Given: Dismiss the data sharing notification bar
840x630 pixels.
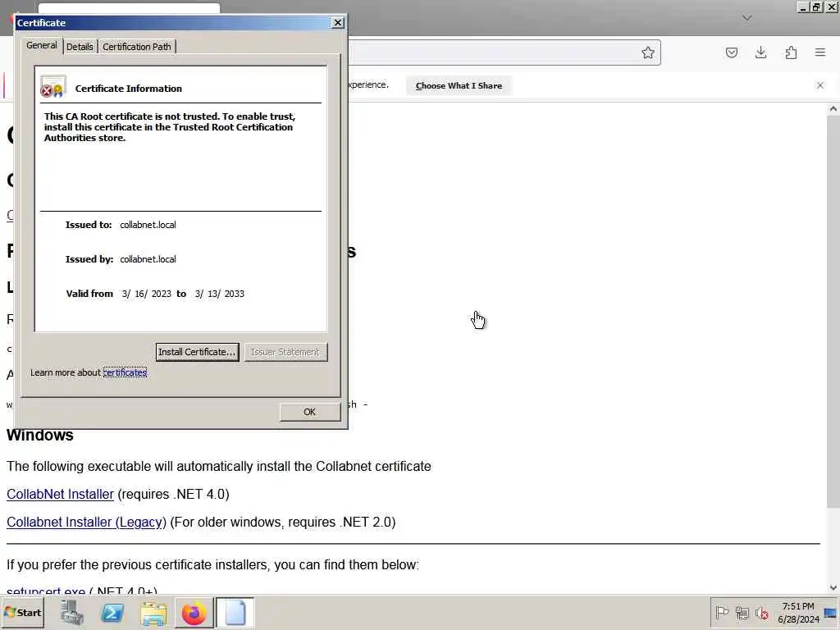Looking at the screenshot, I should (x=819, y=85).
